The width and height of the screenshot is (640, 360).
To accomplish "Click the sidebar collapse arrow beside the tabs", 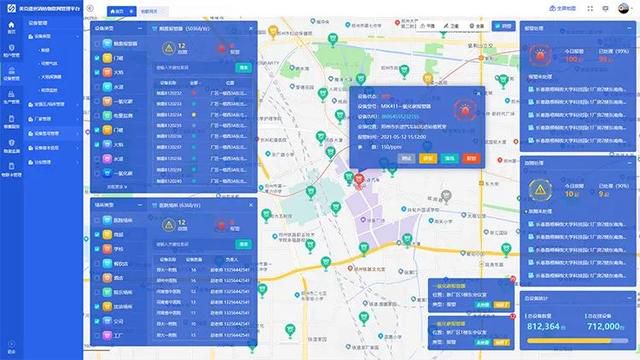I will click(90, 8).
